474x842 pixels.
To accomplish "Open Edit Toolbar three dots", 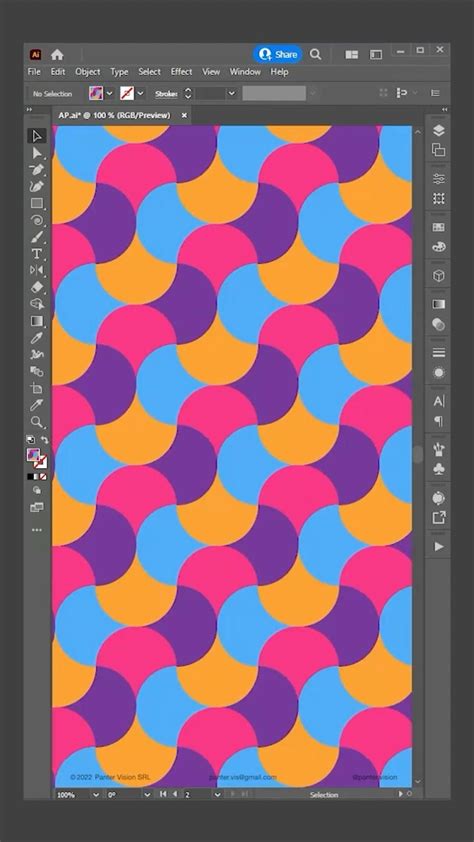I will pyautogui.click(x=37, y=530).
